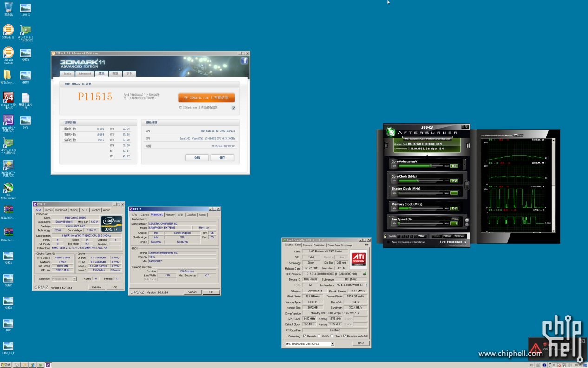Click the Reset button in Afterburner

coord(448,236)
